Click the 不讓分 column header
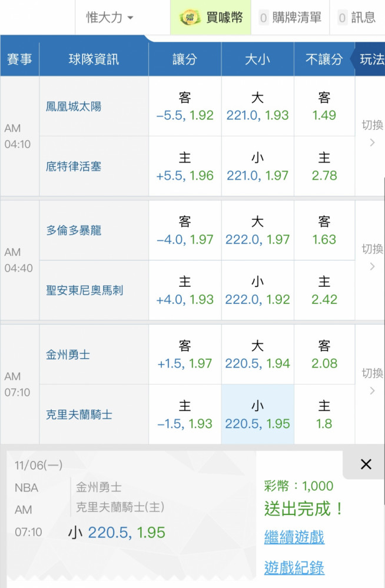 click(324, 59)
